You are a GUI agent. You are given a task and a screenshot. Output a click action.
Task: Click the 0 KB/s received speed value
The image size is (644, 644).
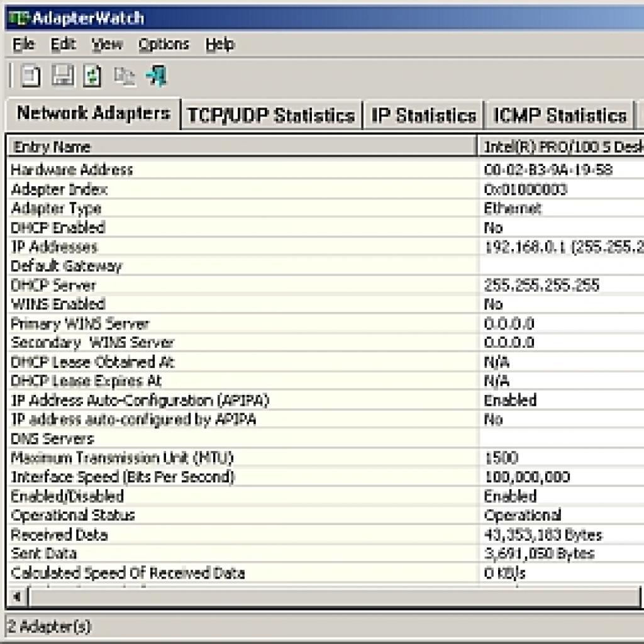(505, 572)
